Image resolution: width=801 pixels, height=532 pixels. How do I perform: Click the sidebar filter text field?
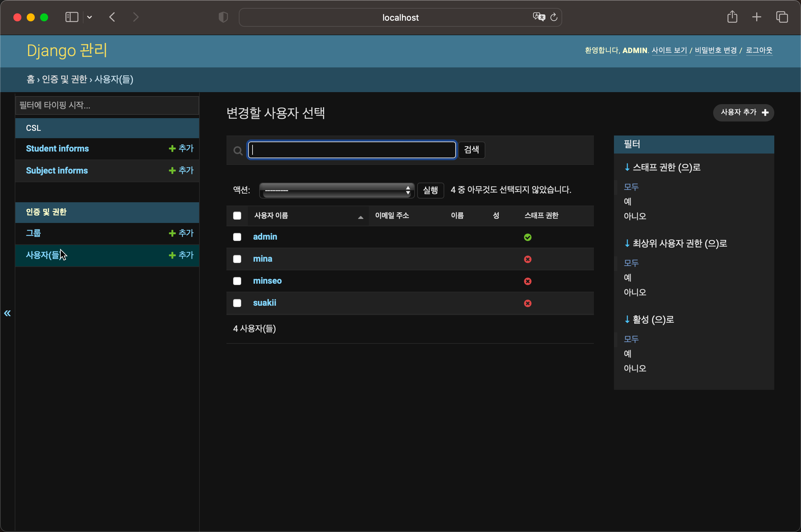coord(107,105)
